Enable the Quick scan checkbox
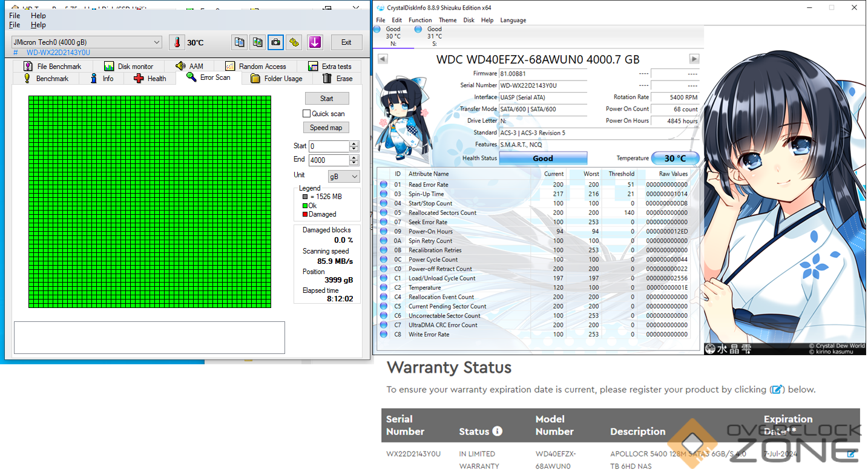Image resolution: width=868 pixels, height=475 pixels. pyautogui.click(x=306, y=114)
